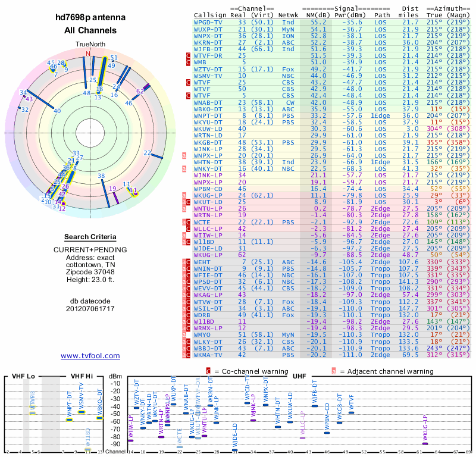The width and height of the screenshot is (476, 457).
Task: Click the adjacent-channel warning icon beside WNTU-LP
Action: (x=184, y=209)
